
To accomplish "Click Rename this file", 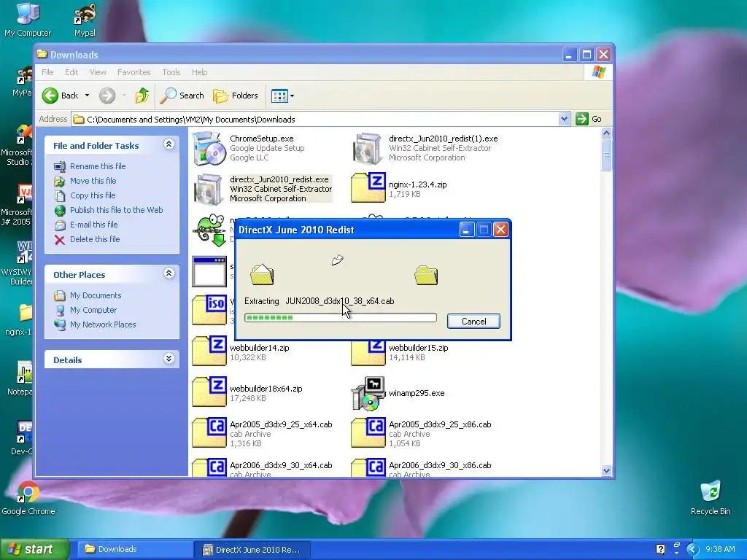I will click(98, 166).
